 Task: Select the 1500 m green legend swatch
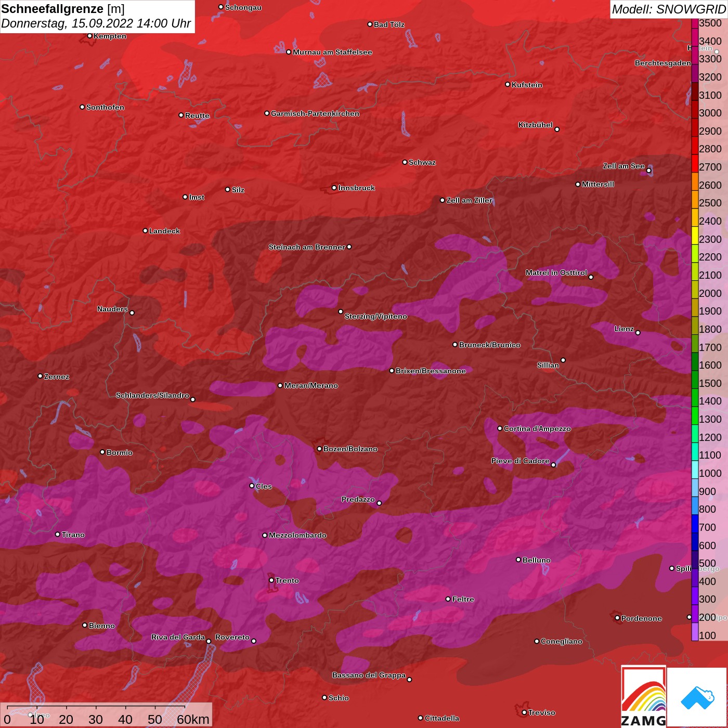pyautogui.click(x=695, y=379)
